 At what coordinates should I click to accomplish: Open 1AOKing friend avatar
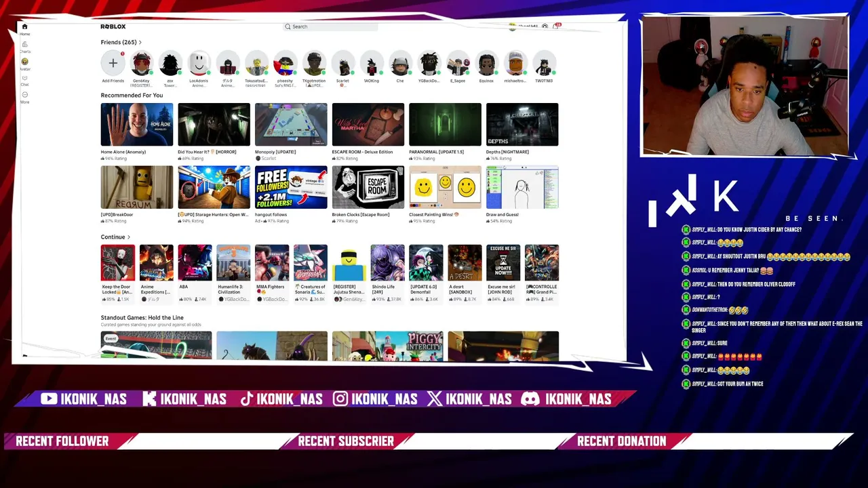pos(372,63)
